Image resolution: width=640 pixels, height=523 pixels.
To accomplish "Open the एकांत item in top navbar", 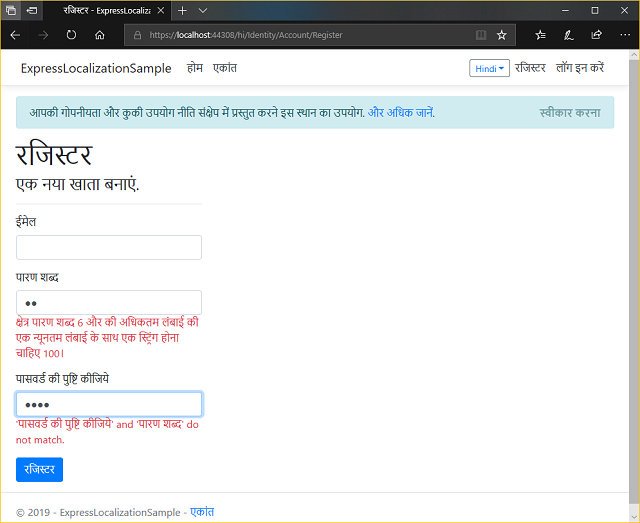I will coord(225,68).
